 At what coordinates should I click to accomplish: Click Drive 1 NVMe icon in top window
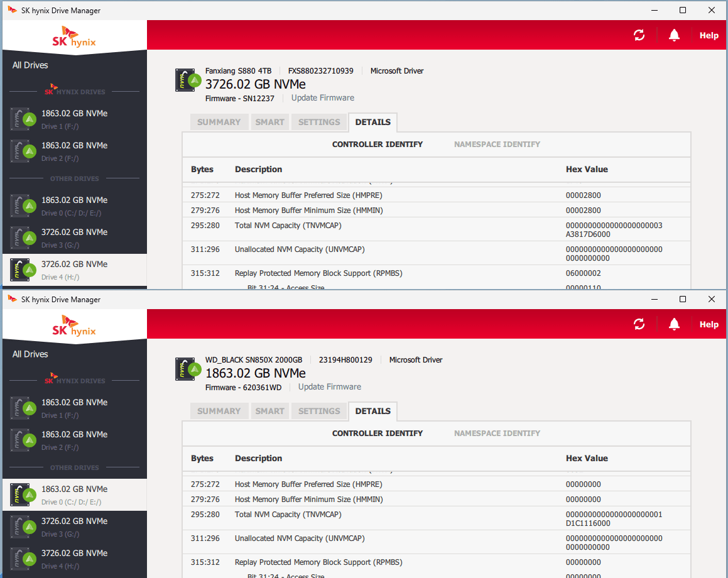point(23,119)
